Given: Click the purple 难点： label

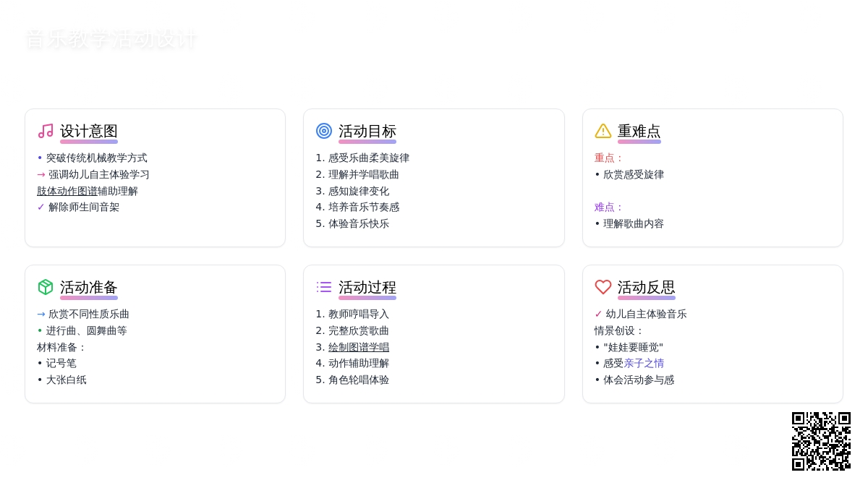Looking at the screenshot, I should tap(609, 207).
